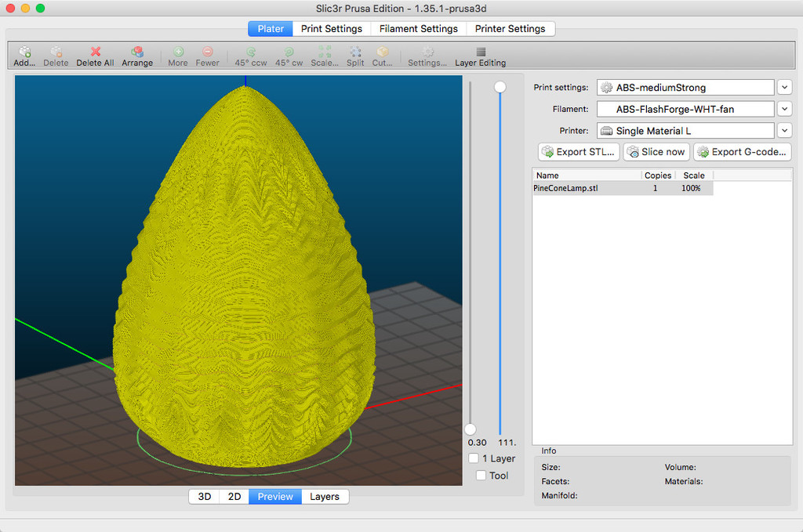This screenshot has width=803, height=532.
Task: Click the Delete All toolbar icon
Action: (95, 52)
